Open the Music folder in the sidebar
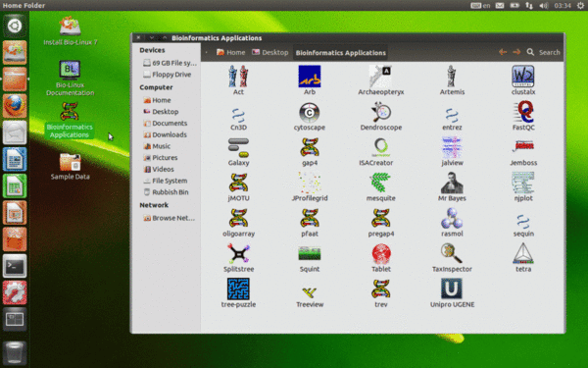Viewport: 588px width, 368px height. pos(157,146)
